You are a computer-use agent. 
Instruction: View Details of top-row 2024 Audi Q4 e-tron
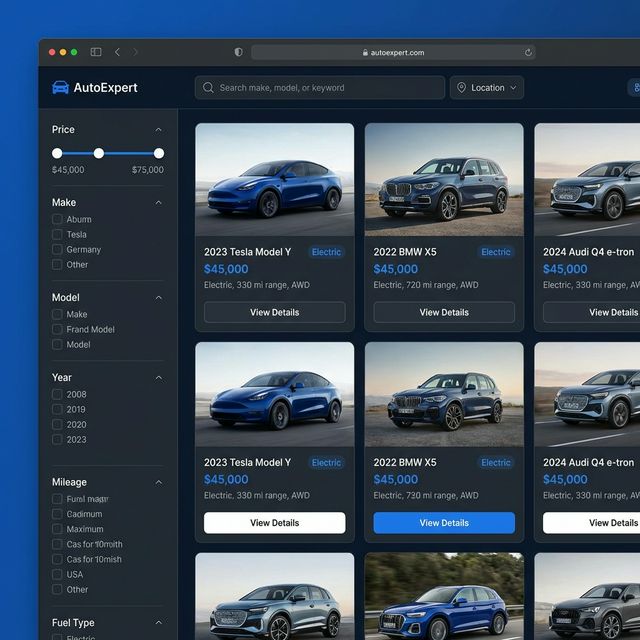pyautogui.click(x=591, y=312)
